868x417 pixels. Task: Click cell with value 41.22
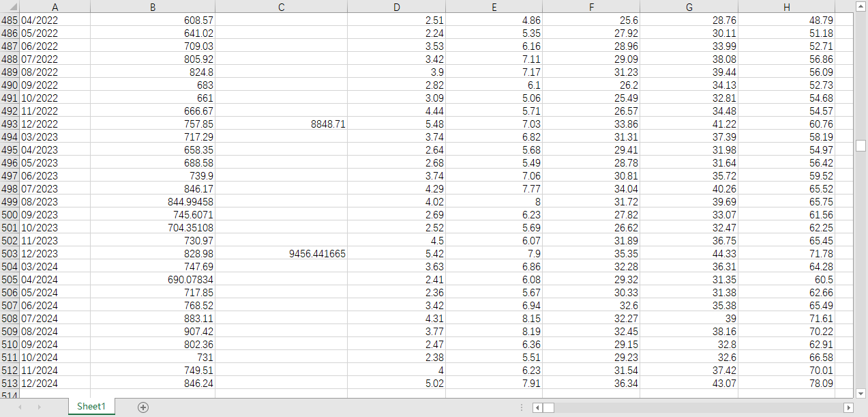pyautogui.click(x=689, y=124)
